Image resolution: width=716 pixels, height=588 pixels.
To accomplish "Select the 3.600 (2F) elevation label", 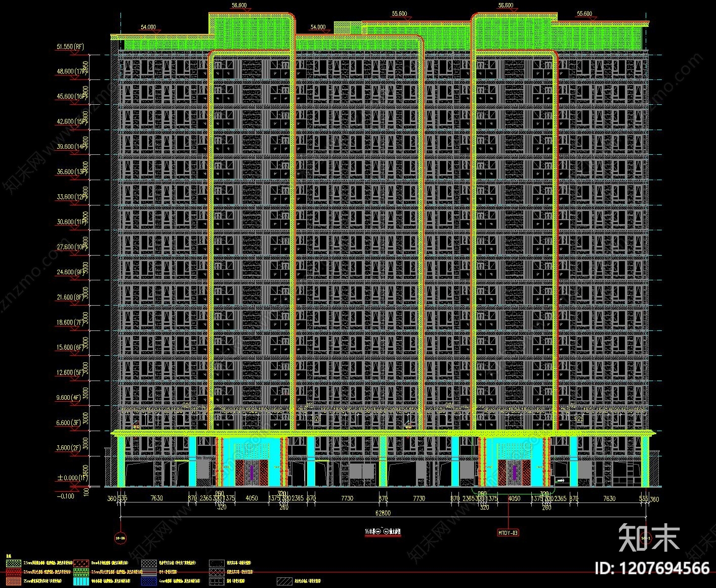I will (x=69, y=447).
